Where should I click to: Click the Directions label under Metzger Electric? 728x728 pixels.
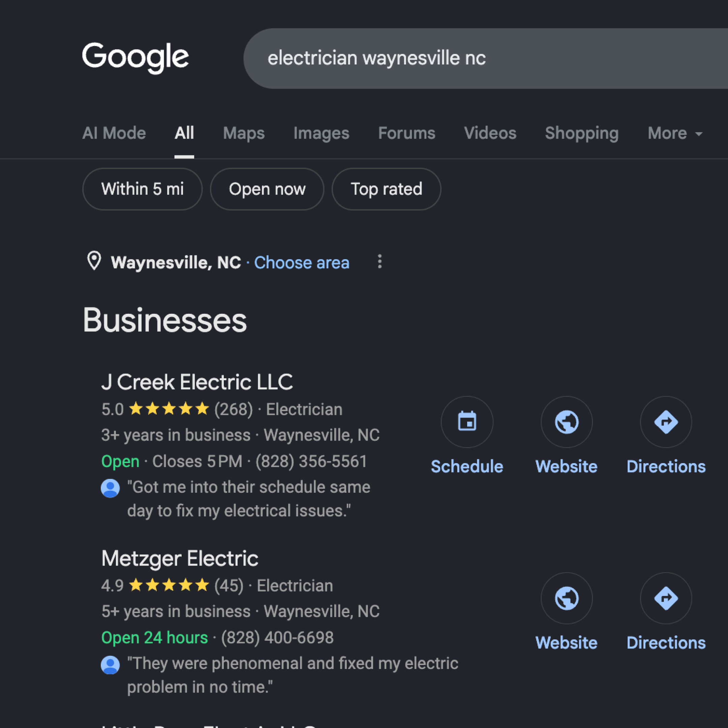pyautogui.click(x=666, y=643)
